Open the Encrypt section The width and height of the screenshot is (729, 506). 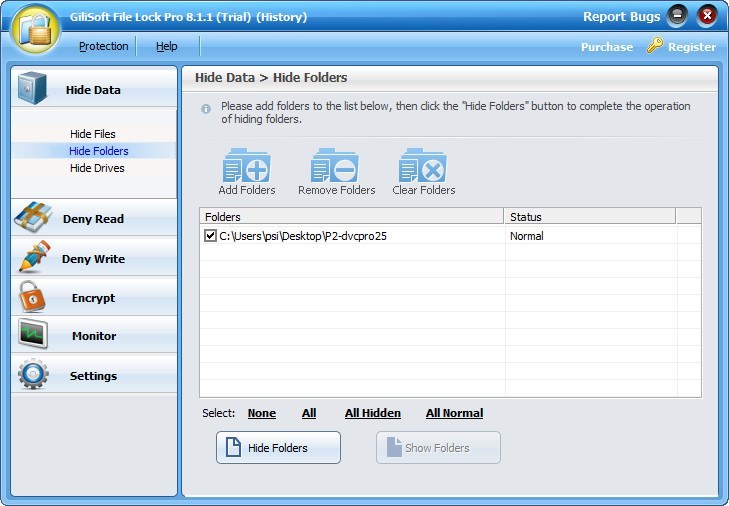tap(94, 297)
